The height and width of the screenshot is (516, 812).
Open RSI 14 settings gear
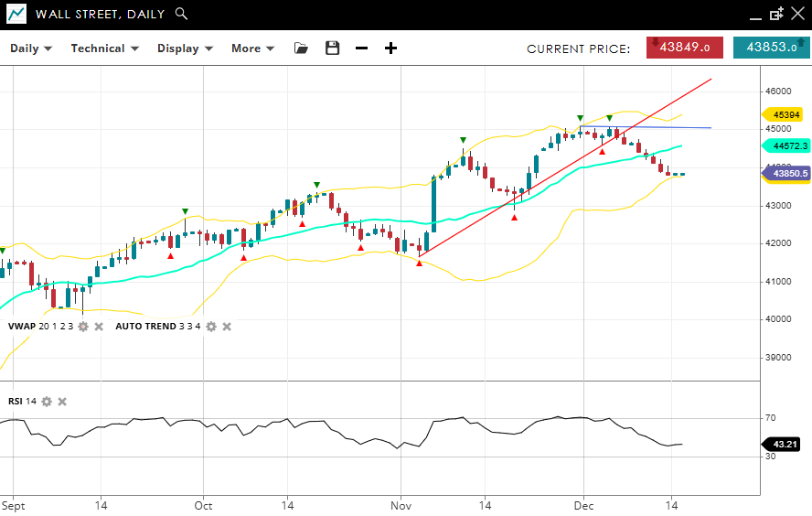tap(47, 402)
